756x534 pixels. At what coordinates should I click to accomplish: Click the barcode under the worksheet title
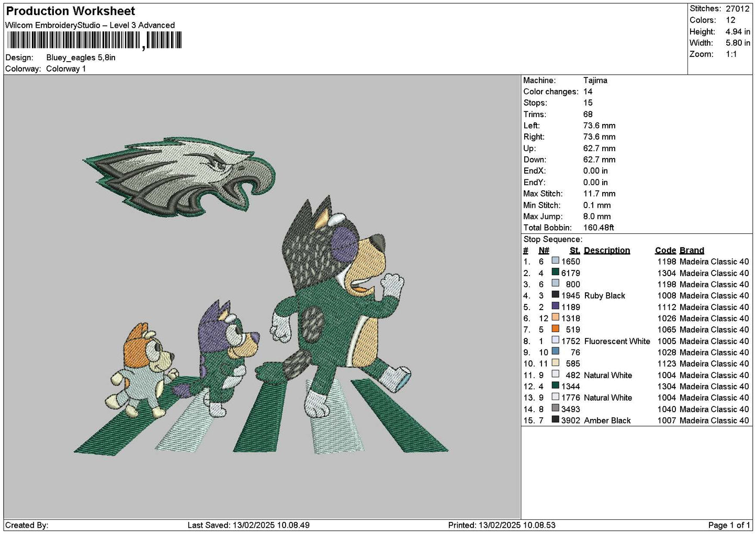click(94, 40)
